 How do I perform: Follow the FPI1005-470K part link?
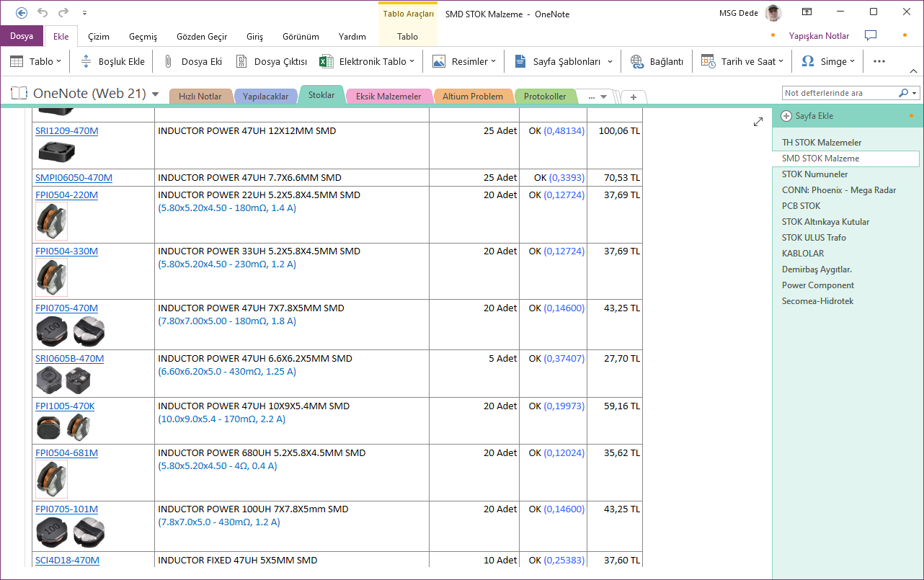pos(65,406)
